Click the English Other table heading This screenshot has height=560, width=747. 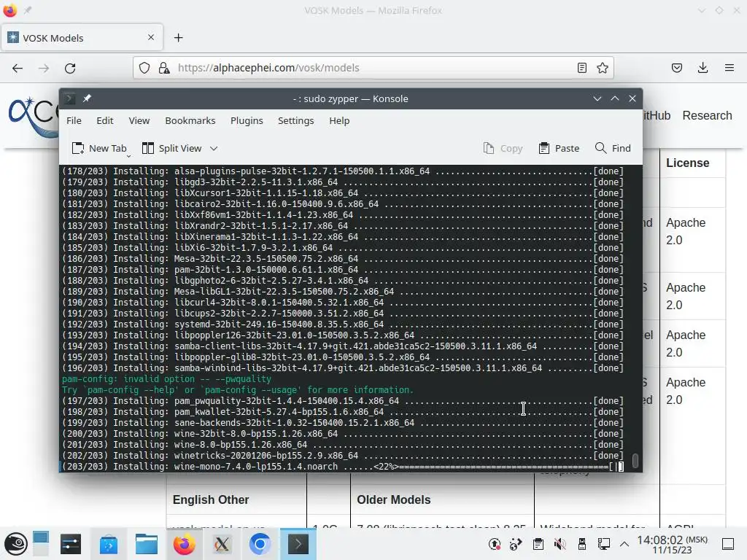pyautogui.click(x=211, y=499)
